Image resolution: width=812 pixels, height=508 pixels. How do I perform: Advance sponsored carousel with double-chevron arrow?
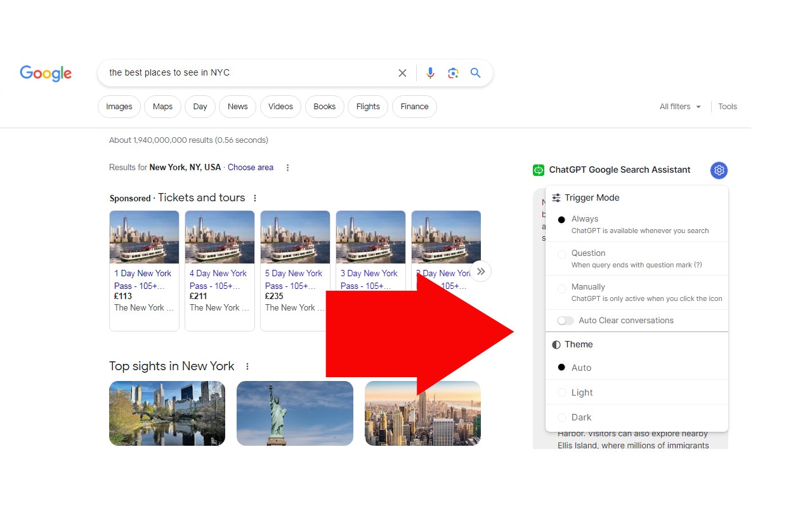click(x=481, y=271)
